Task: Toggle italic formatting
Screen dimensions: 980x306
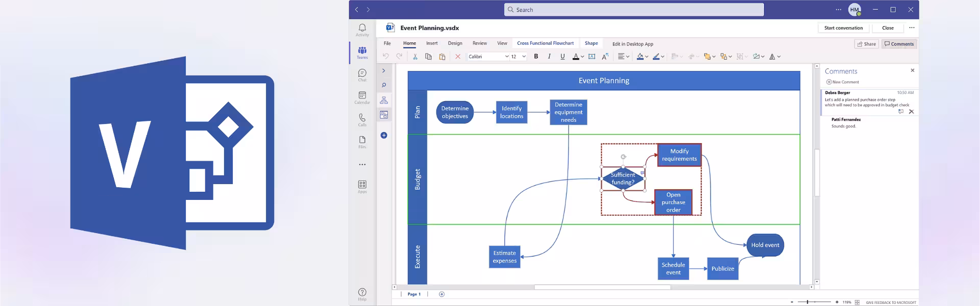Action: click(549, 57)
